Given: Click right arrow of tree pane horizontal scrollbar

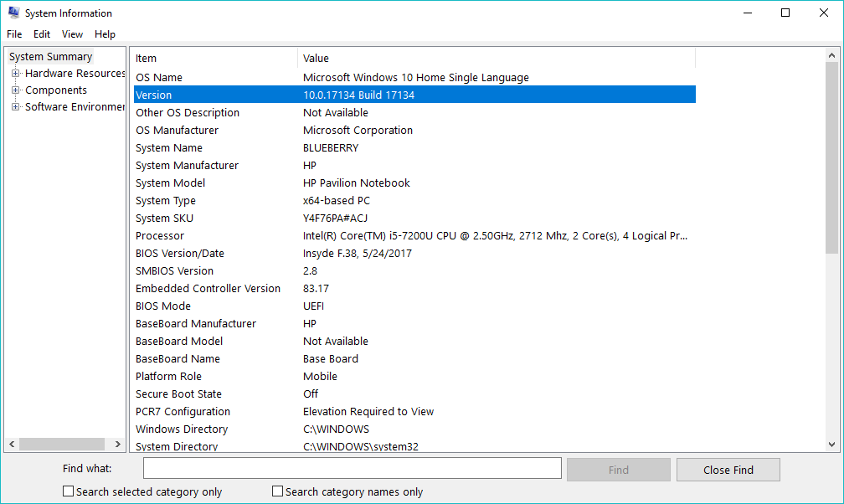Looking at the screenshot, I should click(x=120, y=444).
